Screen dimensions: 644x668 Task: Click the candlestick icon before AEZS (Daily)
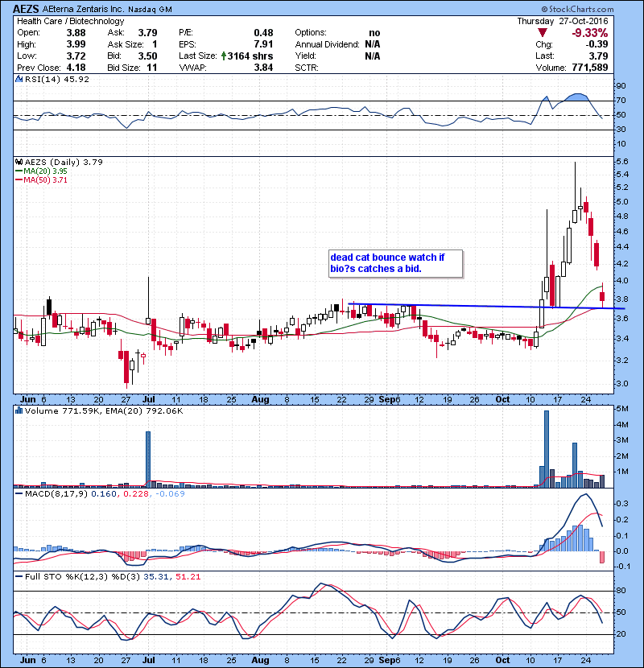pyautogui.click(x=19, y=162)
